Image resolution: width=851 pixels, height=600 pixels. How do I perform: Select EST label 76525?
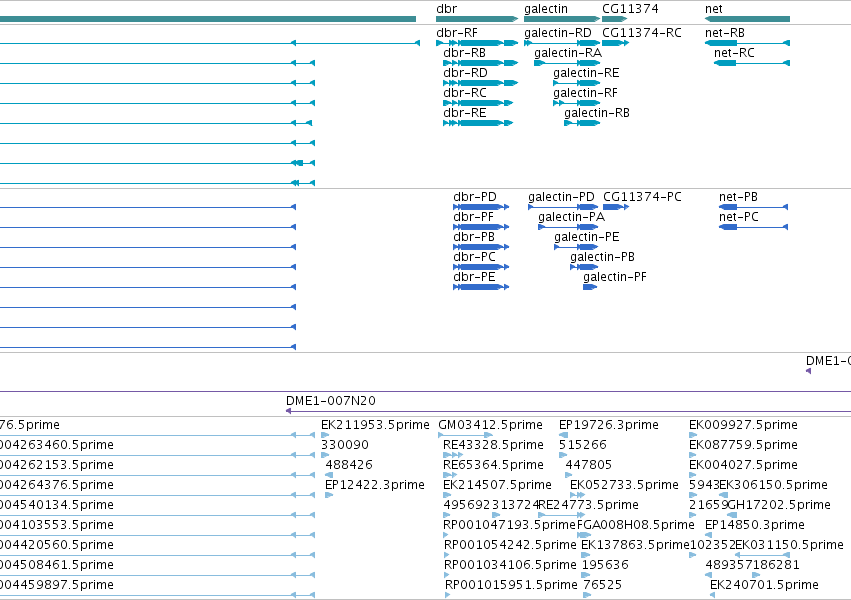pyautogui.click(x=602, y=585)
